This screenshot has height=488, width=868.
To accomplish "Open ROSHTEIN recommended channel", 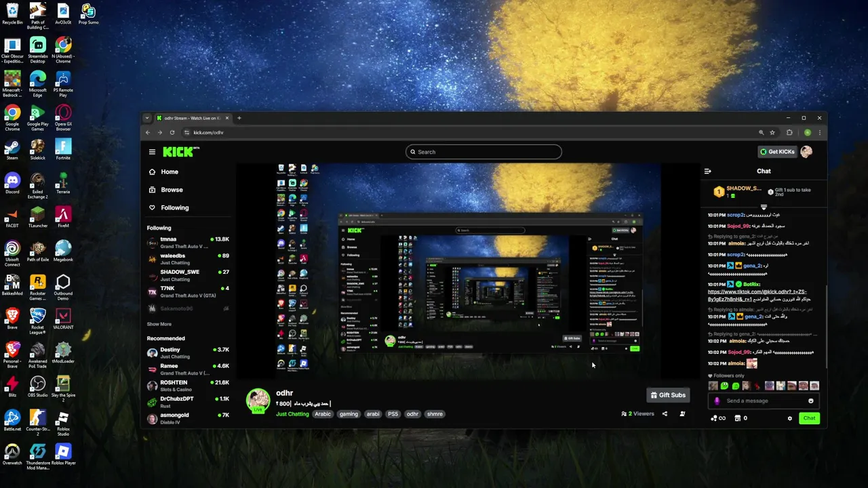I will (x=189, y=386).
